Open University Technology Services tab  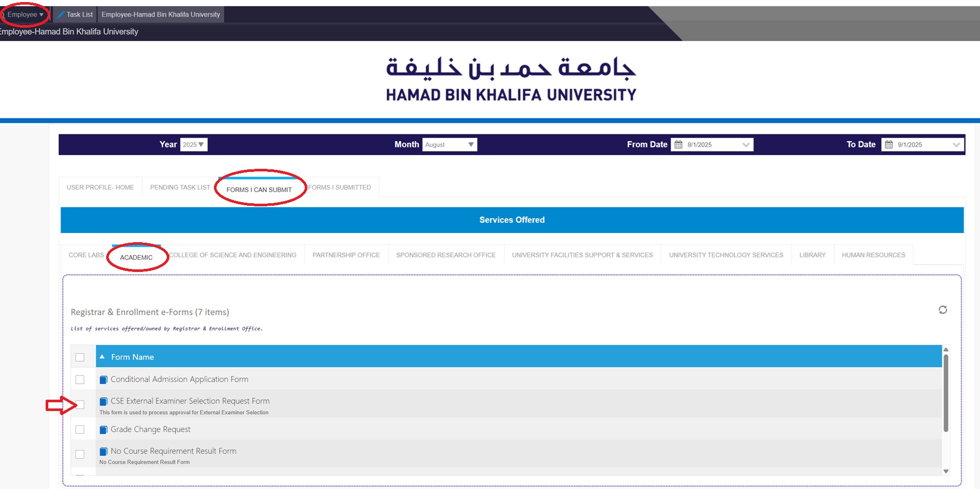click(x=726, y=255)
